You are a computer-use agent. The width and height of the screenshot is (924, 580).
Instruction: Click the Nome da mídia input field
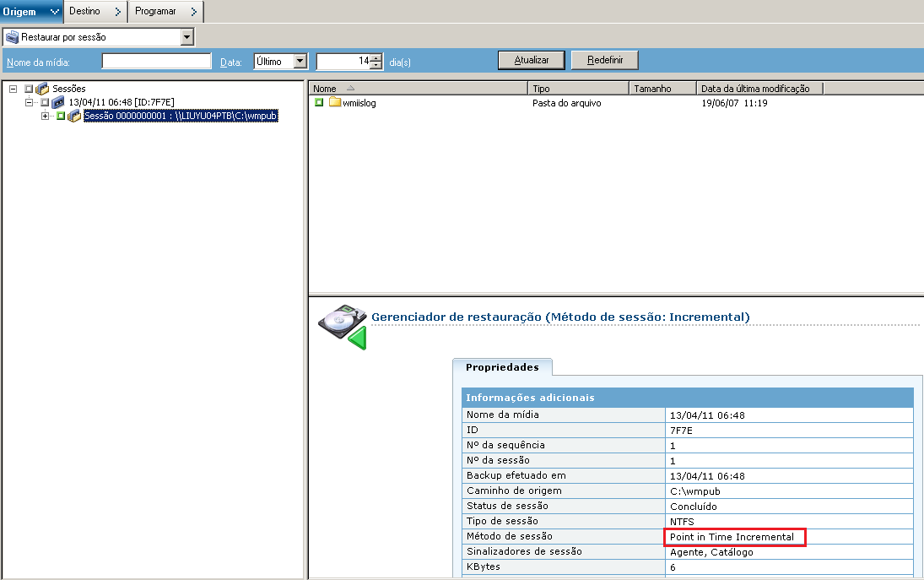click(x=156, y=61)
